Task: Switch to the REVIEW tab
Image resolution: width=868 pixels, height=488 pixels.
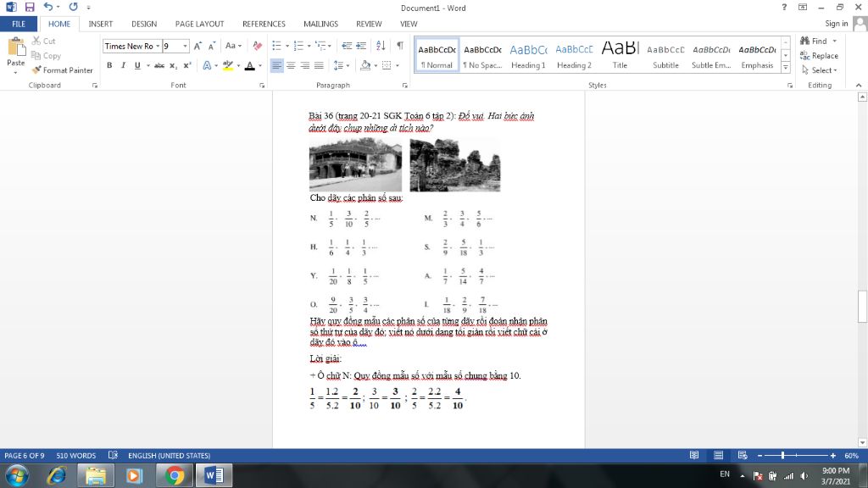Action: tap(369, 24)
